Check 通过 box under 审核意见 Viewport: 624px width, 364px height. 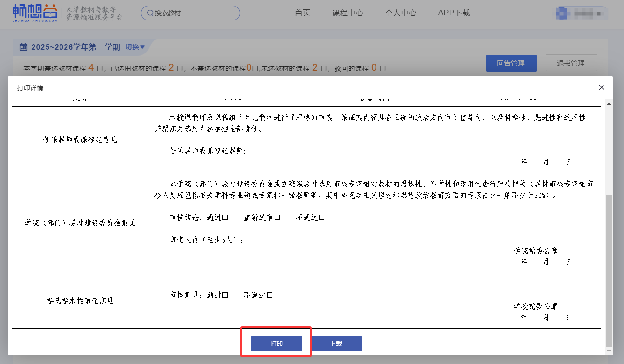click(x=225, y=295)
